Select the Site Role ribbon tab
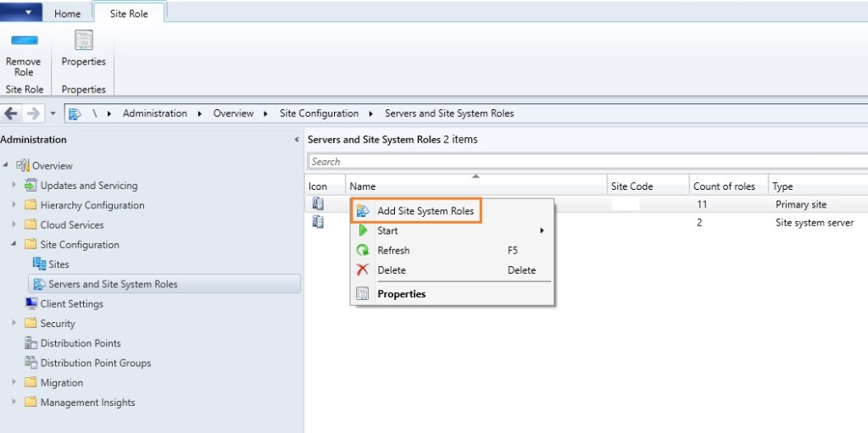The width and height of the screenshot is (868, 433). click(129, 14)
